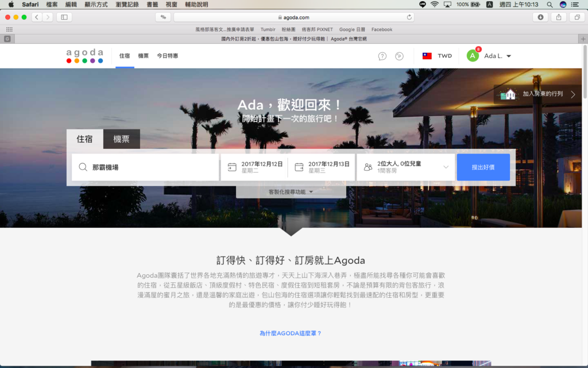
Task: Click the check-out date 2017年12月13日
Action: click(x=329, y=164)
